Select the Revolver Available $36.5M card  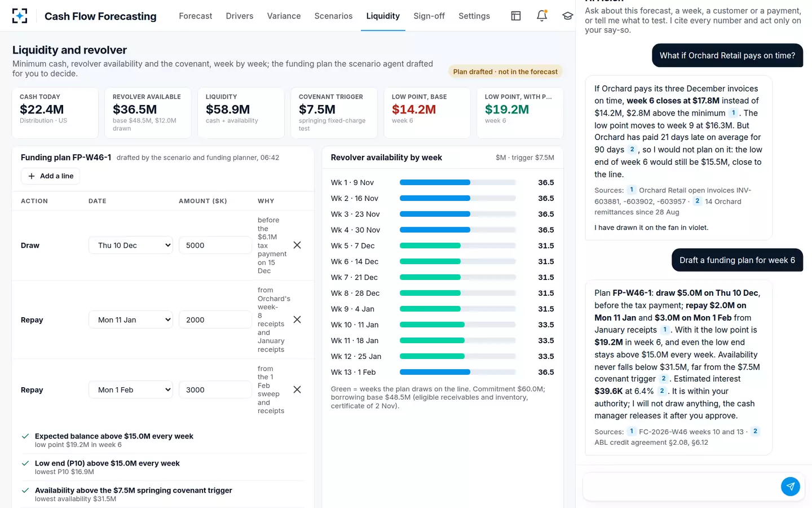click(x=148, y=113)
